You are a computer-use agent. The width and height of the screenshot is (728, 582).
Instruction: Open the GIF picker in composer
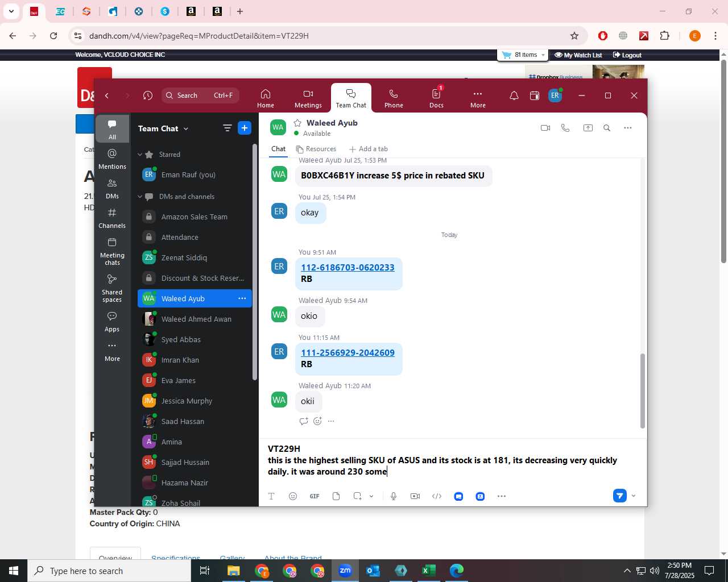(315, 496)
